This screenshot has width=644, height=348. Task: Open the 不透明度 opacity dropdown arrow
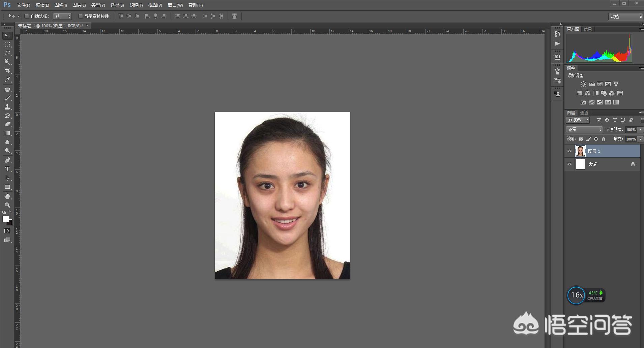pos(640,130)
